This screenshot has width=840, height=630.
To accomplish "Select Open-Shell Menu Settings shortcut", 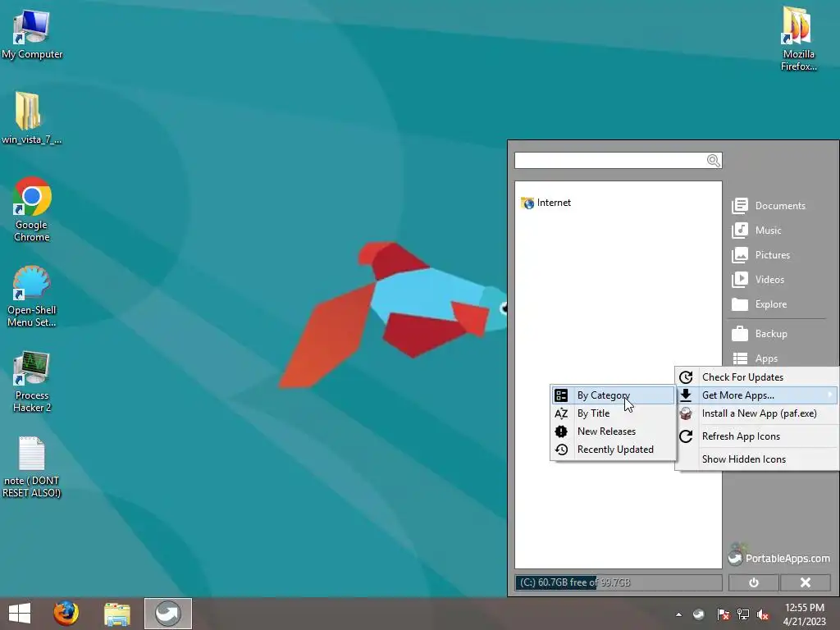I will pyautogui.click(x=32, y=296).
